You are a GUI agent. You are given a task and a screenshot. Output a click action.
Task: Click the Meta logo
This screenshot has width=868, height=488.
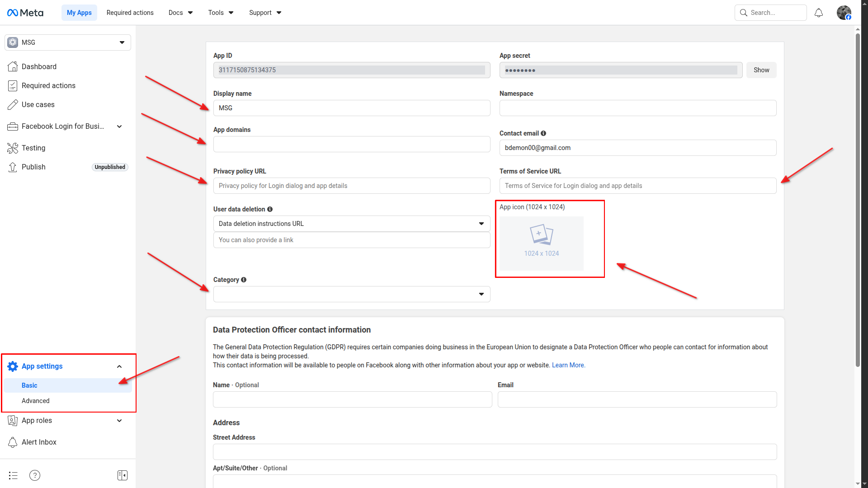click(25, 13)
